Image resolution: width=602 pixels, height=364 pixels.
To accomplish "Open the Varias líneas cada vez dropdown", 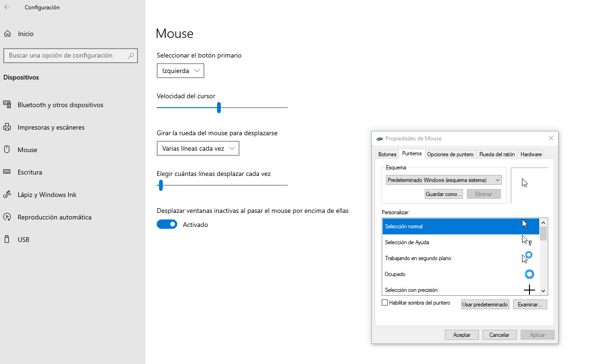I will pos(198,148).
